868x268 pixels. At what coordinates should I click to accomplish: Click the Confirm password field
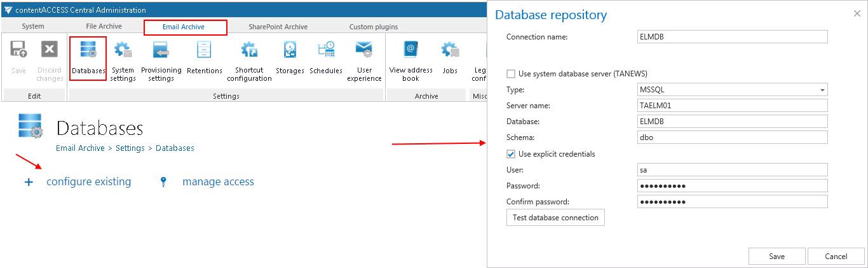tap(732, 202)
